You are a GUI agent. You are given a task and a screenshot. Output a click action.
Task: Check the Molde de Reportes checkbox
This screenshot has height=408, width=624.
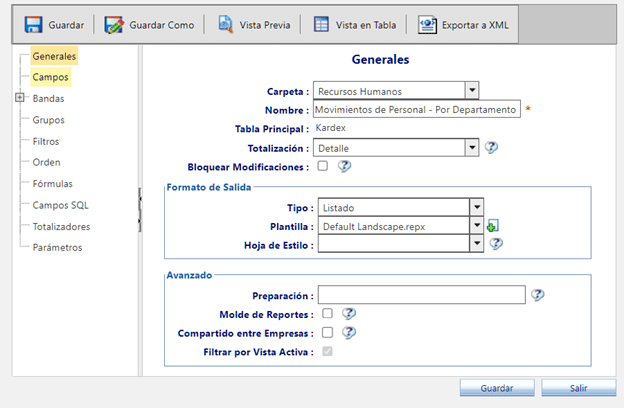(x=327, y=313)
